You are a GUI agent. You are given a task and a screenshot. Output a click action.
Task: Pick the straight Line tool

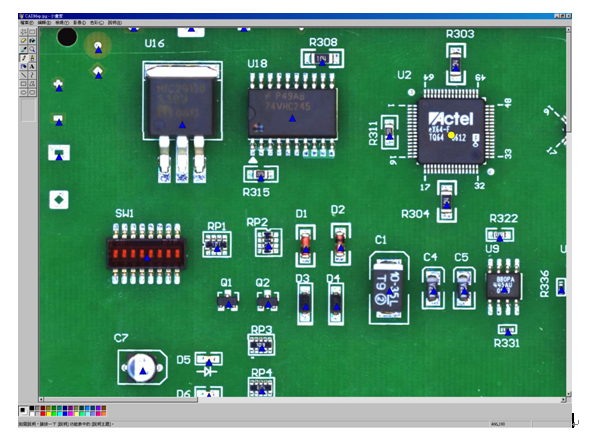[x=23, y=75]
